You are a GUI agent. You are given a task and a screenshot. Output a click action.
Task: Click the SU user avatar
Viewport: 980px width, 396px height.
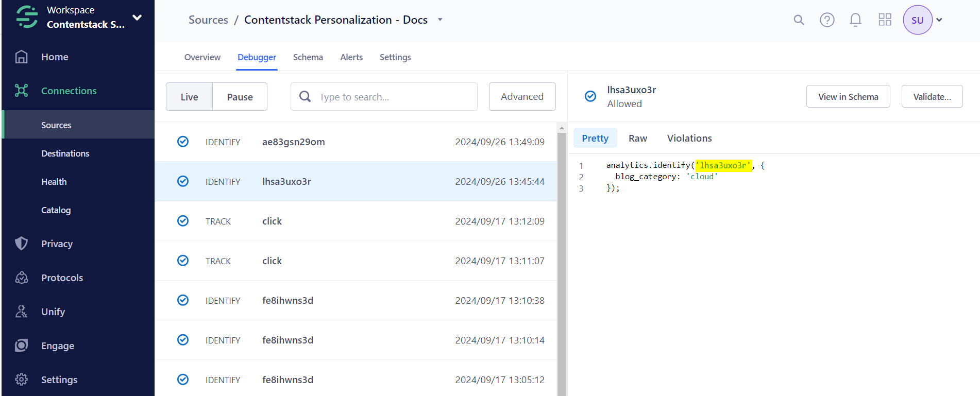click(918, 20)
